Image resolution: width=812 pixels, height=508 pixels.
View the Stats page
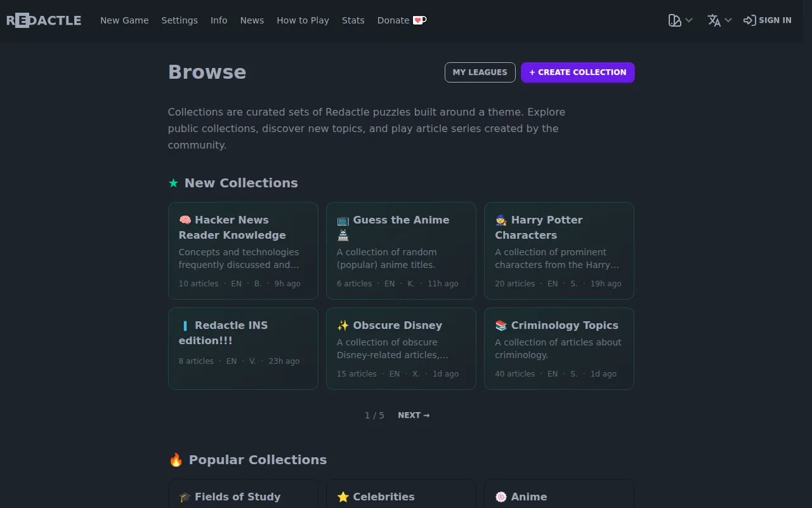(x=353, y=20)
